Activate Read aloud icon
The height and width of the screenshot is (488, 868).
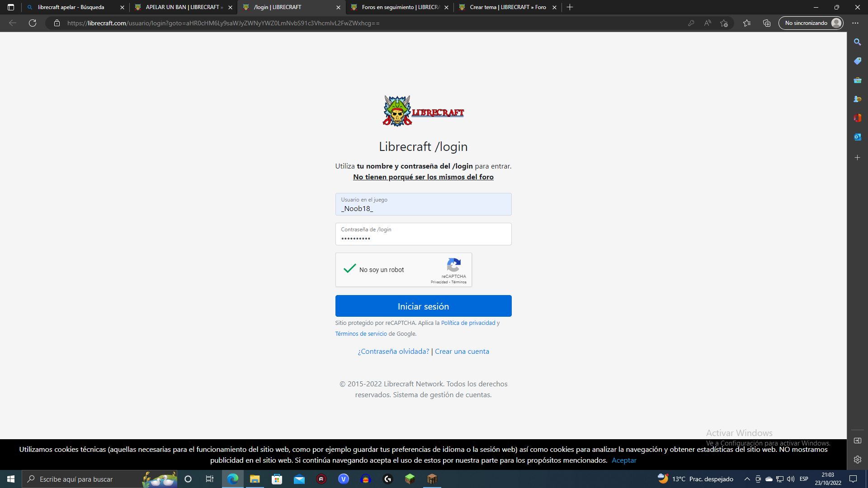click(708, 23)
